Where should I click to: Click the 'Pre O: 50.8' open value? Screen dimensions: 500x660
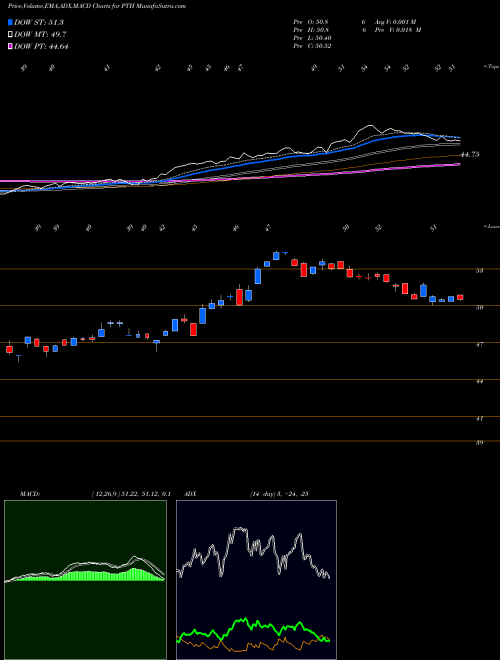pyautogui.click(x=311, y=22)
